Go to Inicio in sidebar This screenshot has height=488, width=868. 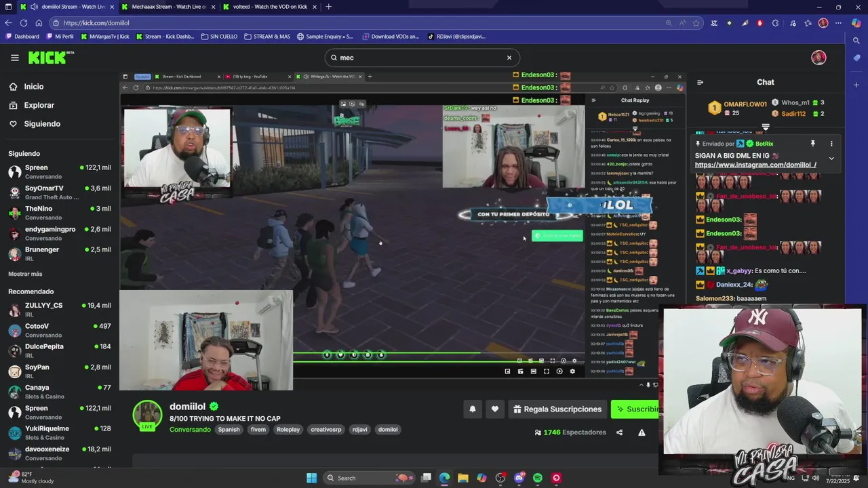pyautogui.click(x=34, y=87)
